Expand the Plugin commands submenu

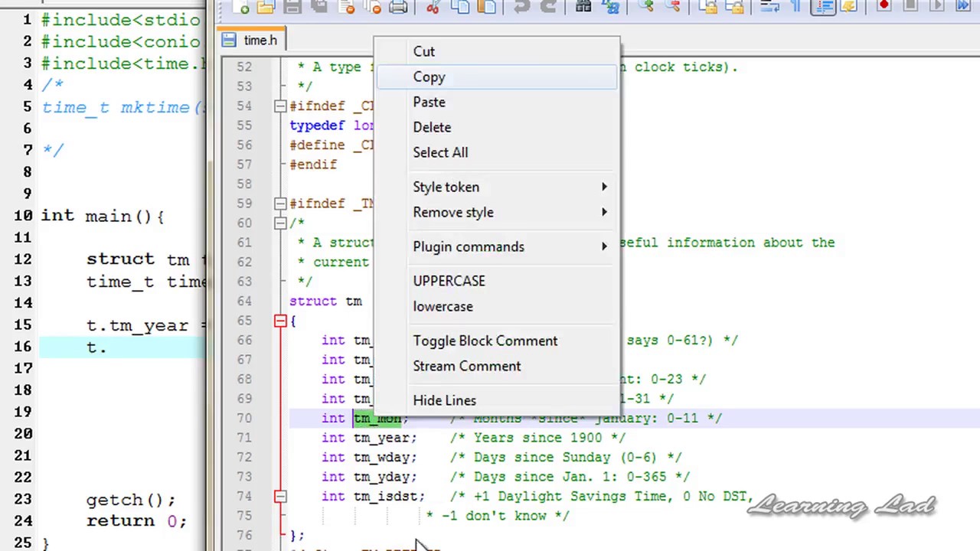coord(497,246)
